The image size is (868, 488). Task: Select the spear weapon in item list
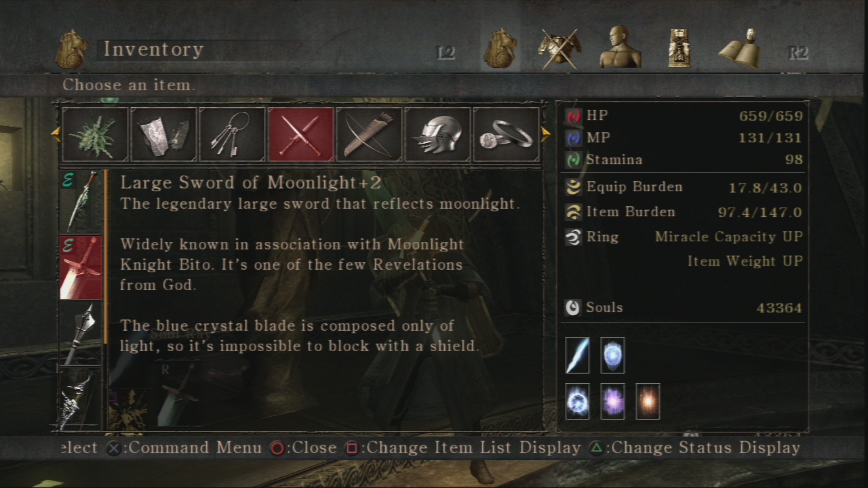81,333
